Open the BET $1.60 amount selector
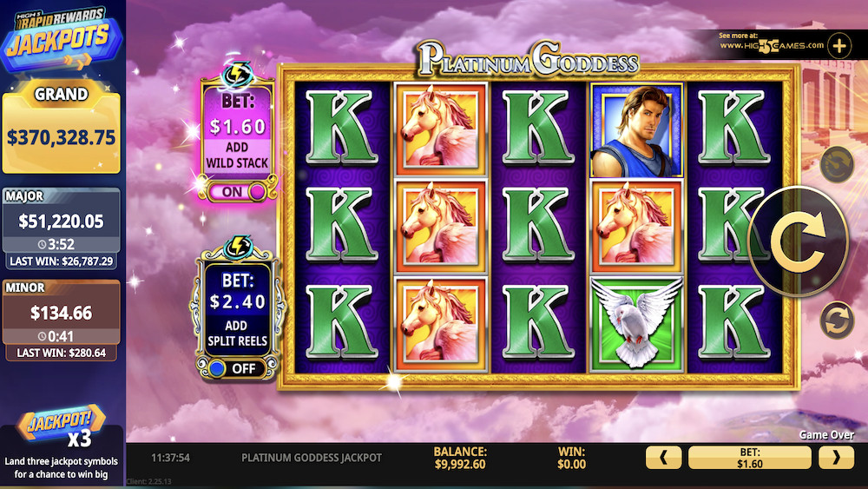 750,458
